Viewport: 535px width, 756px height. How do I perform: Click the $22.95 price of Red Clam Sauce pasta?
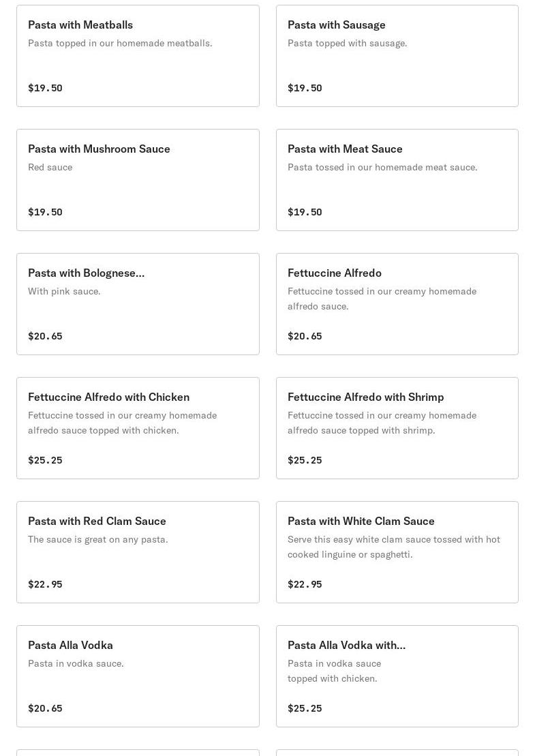(x=45, y=584)
